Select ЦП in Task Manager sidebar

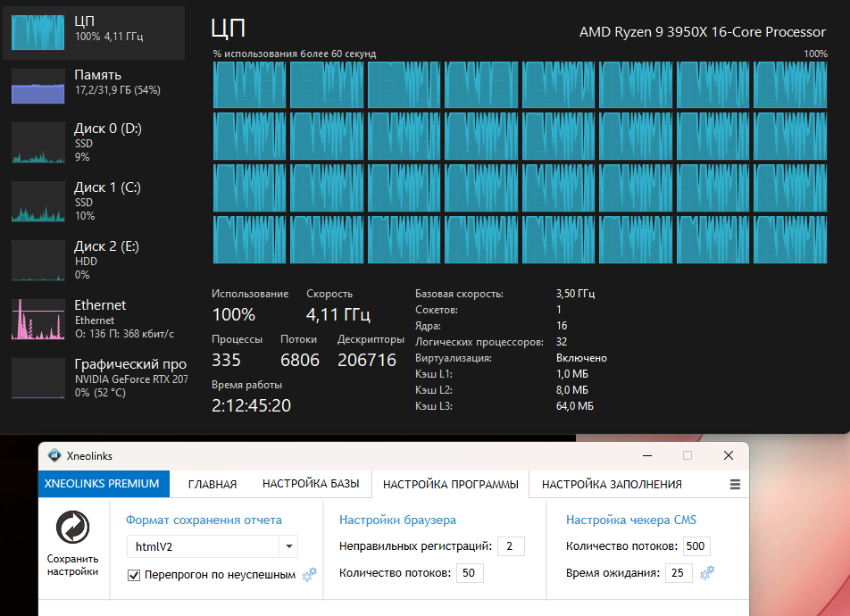coord(93,32)
